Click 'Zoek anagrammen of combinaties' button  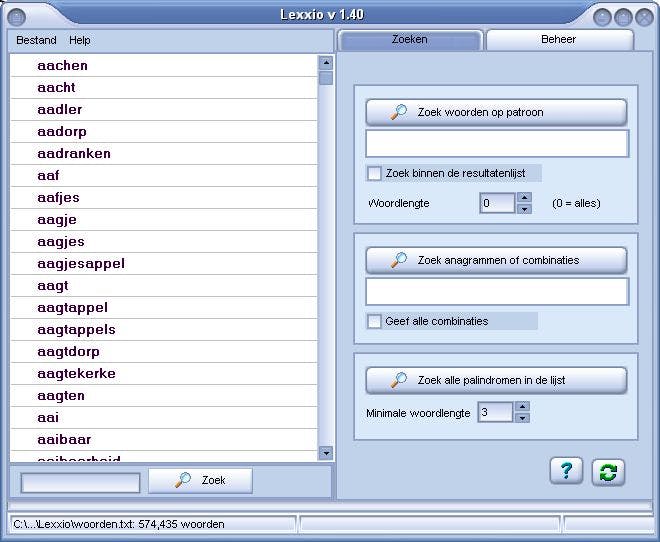point(496,260)
